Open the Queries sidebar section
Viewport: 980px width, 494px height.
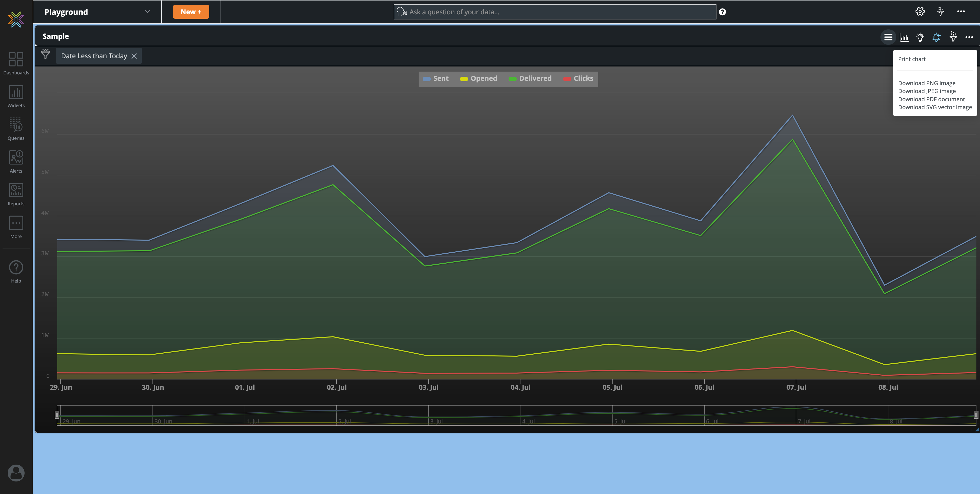(16, 129)
